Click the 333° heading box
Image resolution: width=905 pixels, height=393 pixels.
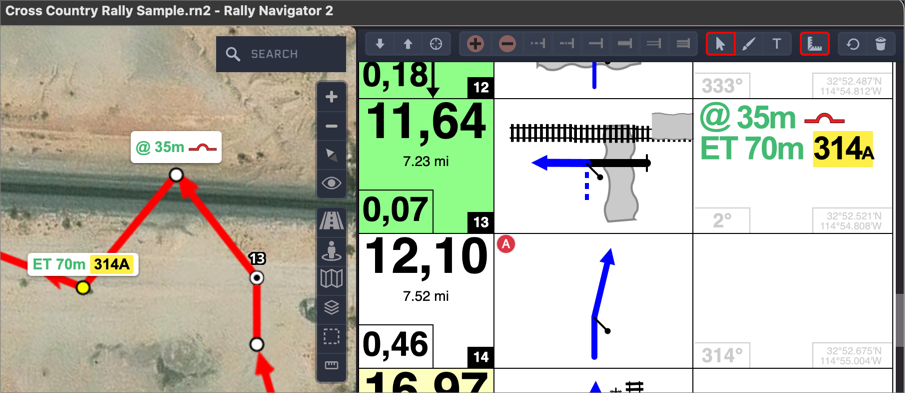click(721, 86)
